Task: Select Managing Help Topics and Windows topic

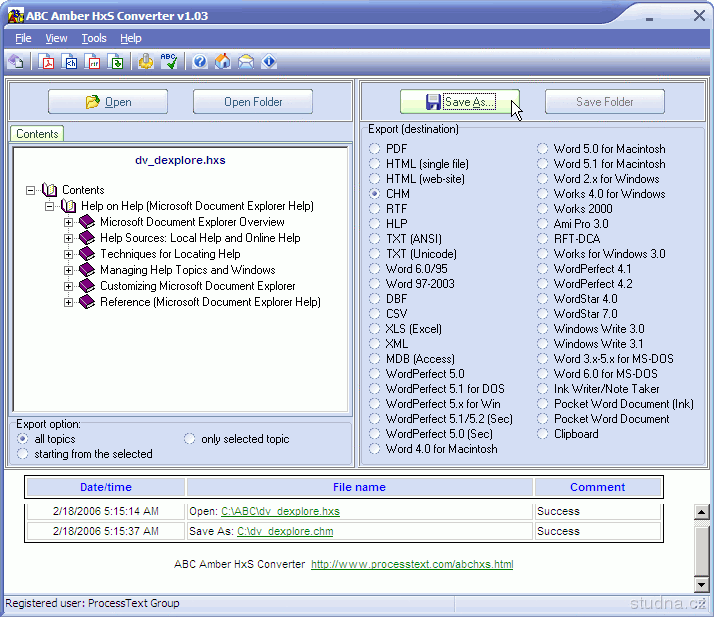Action: click(187, 270)
